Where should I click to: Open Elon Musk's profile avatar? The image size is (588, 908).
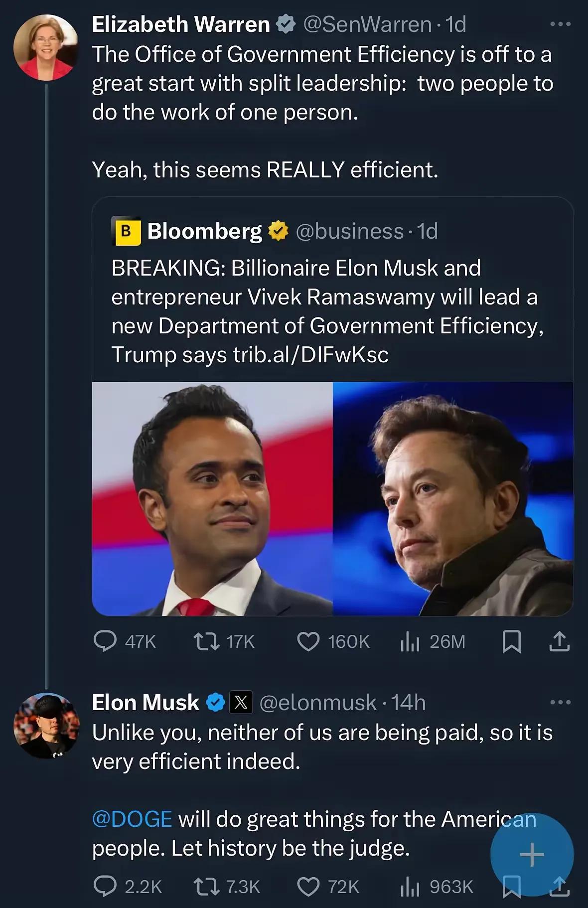tap(46, 726)
